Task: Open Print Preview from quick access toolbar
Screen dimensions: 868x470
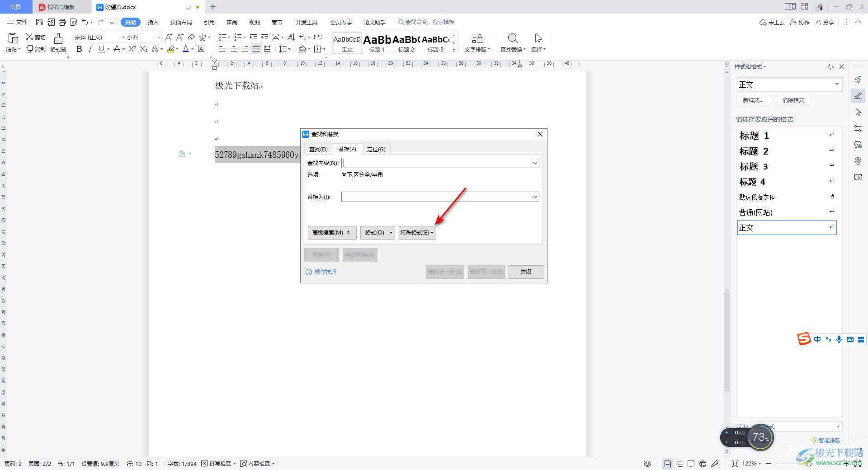Action: (x=74, y=22)
